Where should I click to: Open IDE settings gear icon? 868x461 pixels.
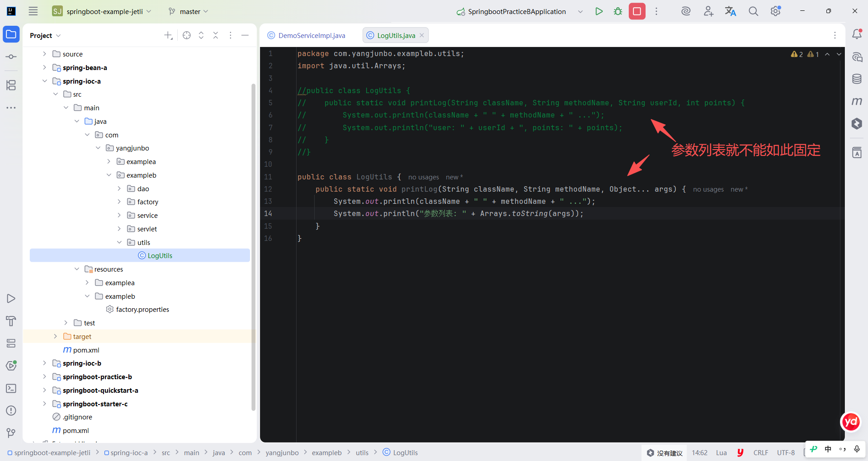(x=776, y=11)
